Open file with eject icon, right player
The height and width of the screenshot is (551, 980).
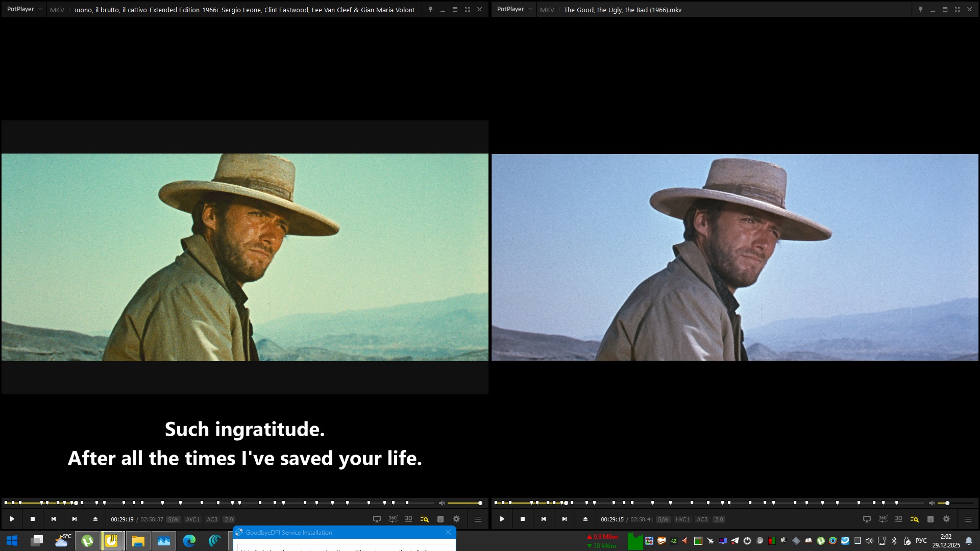[x=585, y=519]
